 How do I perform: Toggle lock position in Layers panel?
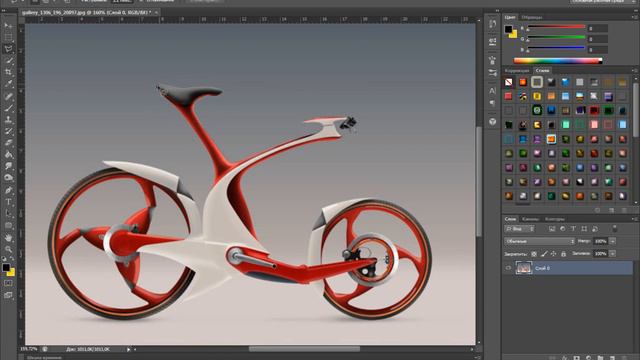[553, 254]
